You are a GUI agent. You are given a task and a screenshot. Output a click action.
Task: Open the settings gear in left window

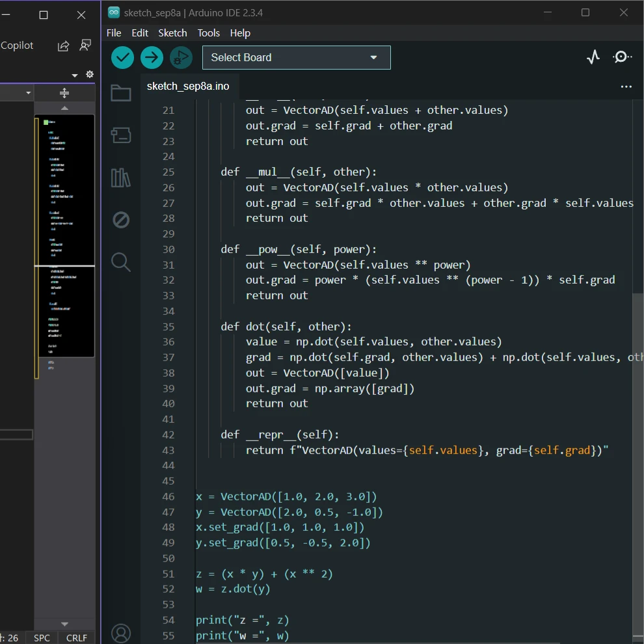click(x=90, y=74)
